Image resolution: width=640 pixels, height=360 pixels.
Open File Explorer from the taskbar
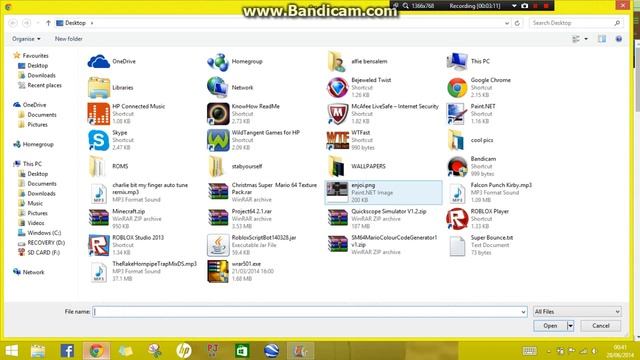38,351
